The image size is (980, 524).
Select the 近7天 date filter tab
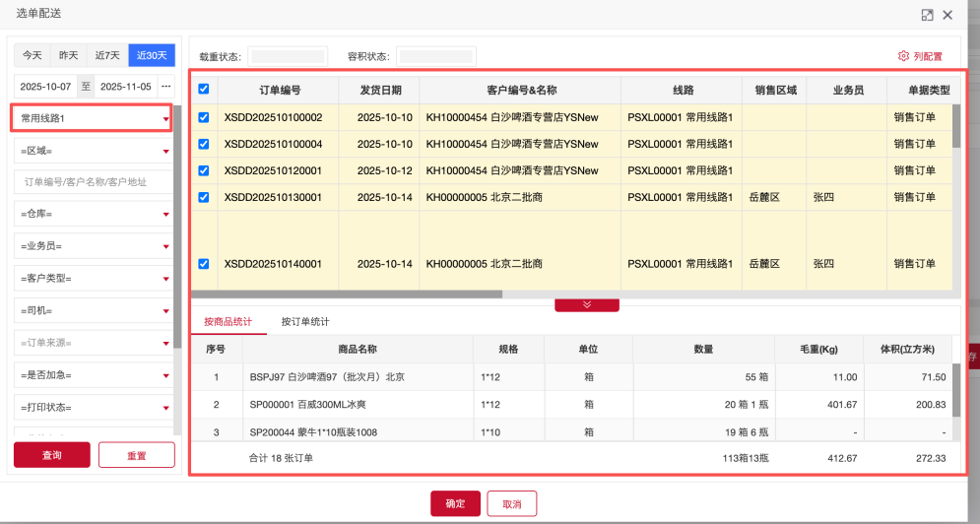107,55
